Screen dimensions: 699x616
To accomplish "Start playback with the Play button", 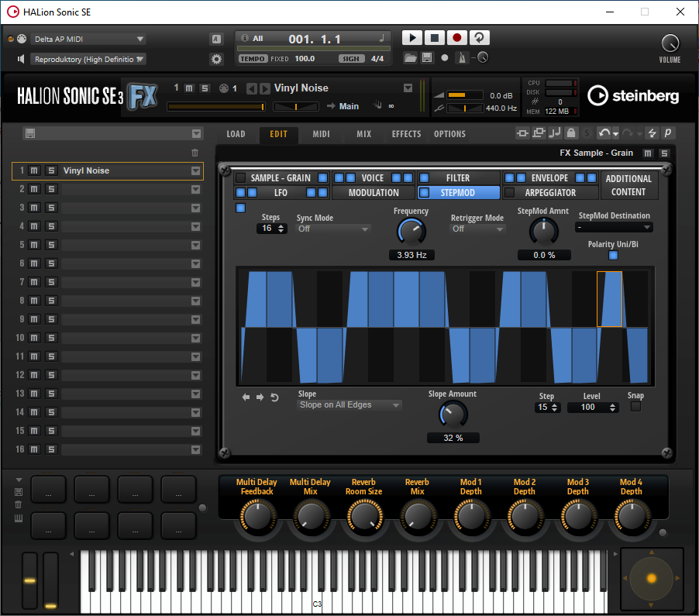I will click(x=412, y=38).
